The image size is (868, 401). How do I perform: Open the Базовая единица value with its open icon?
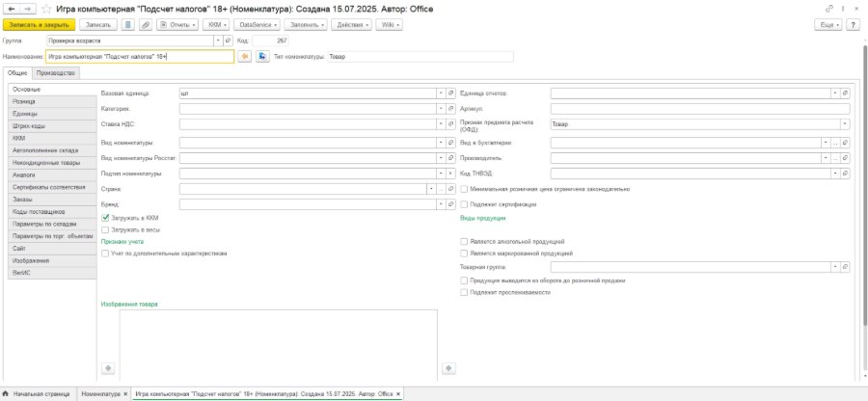tap(450, 94)
